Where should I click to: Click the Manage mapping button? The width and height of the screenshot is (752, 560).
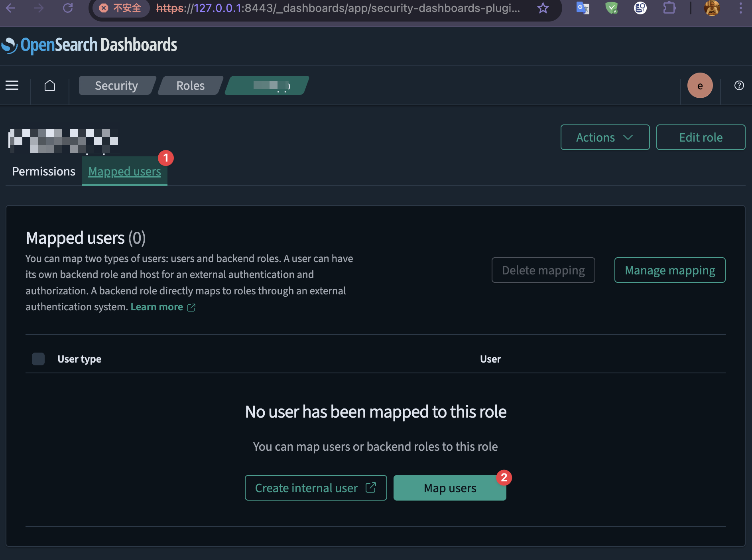670,270
